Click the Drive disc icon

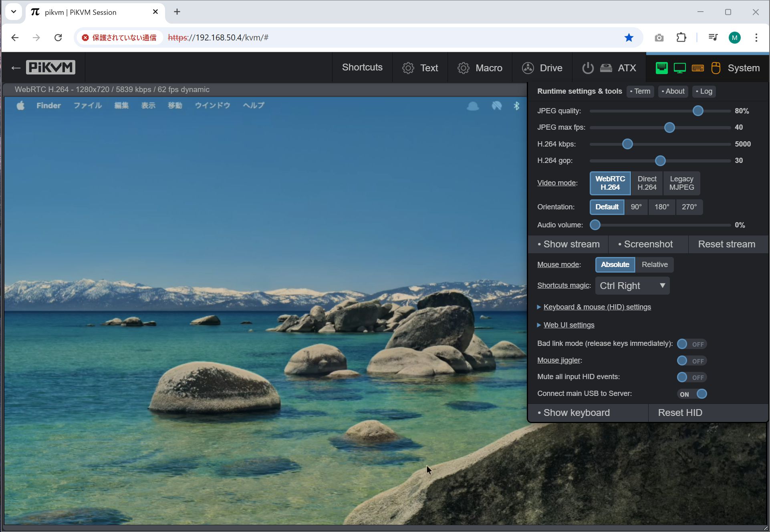[x=528, y=68]
